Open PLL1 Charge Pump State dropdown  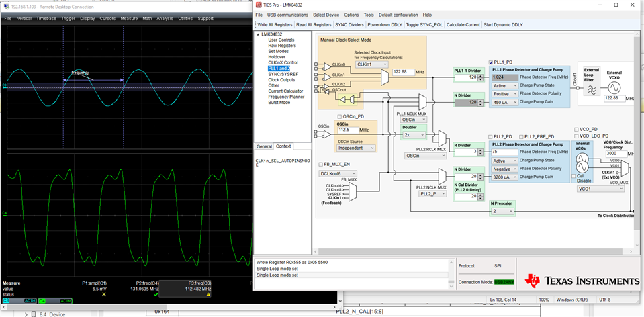point(505,86)
